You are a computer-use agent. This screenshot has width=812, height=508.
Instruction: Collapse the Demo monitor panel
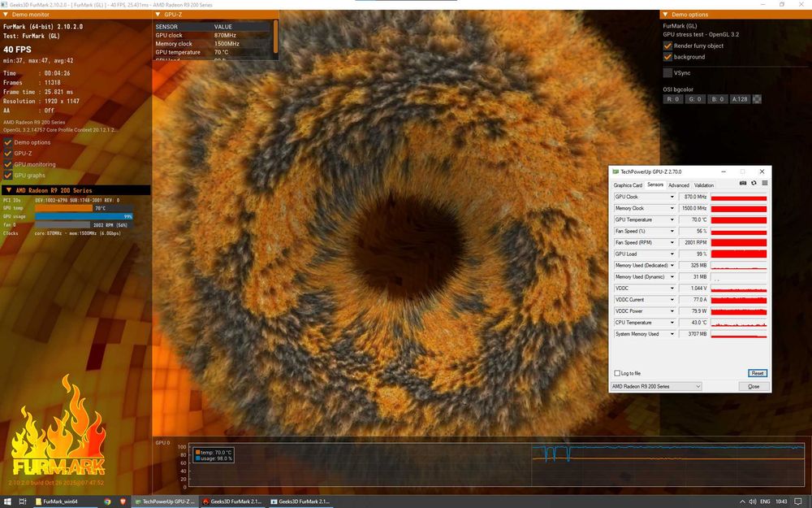click(5, 15)
